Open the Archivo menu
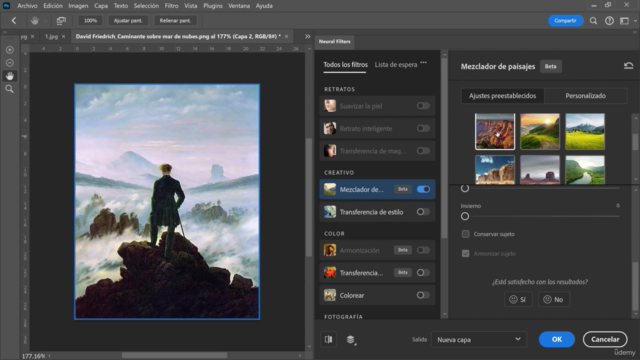This screenshot has height=360, width=640. 27,6
